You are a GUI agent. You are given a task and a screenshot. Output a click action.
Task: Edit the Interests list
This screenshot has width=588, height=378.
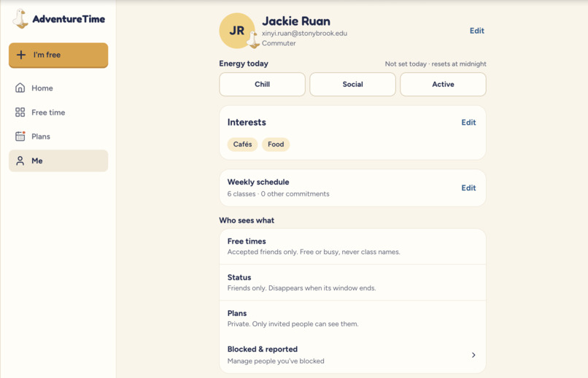468,123
